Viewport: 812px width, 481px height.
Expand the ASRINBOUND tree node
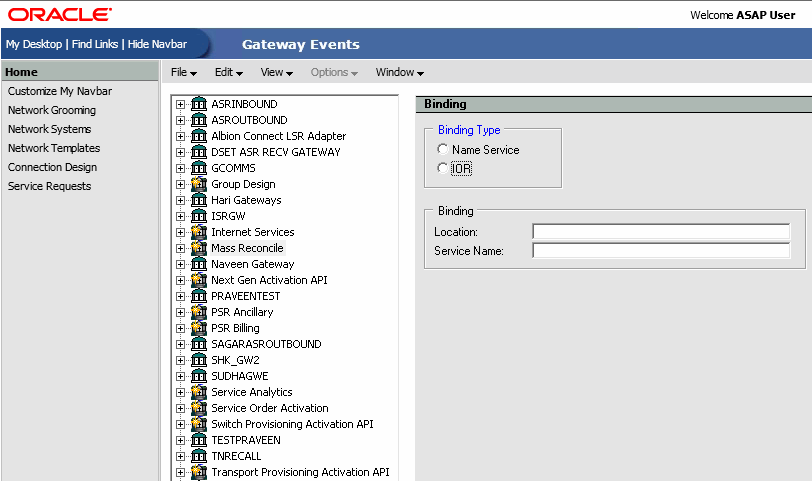[x=180, y=105]
